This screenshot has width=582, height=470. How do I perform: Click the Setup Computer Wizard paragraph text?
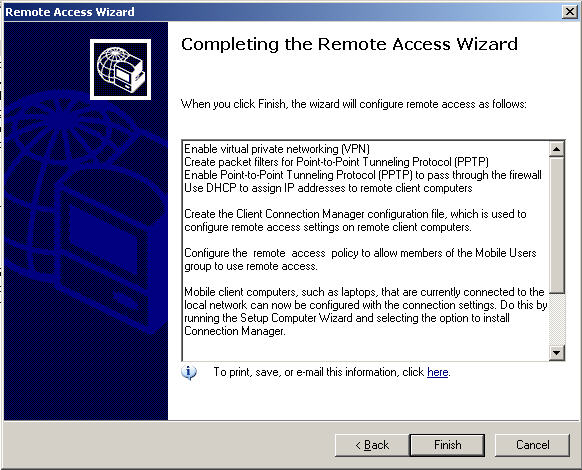[366, 311]
